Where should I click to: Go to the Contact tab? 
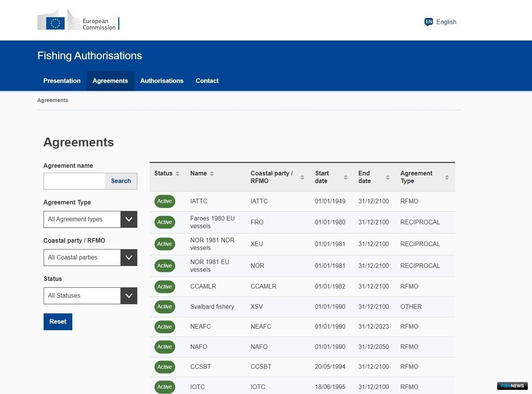(x=207, y=81)
